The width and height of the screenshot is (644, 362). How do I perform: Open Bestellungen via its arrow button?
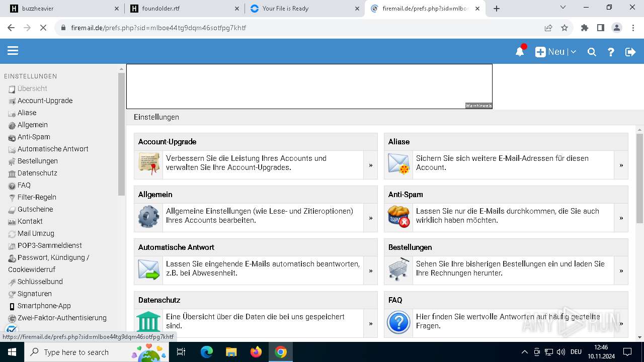click(621, 270)
